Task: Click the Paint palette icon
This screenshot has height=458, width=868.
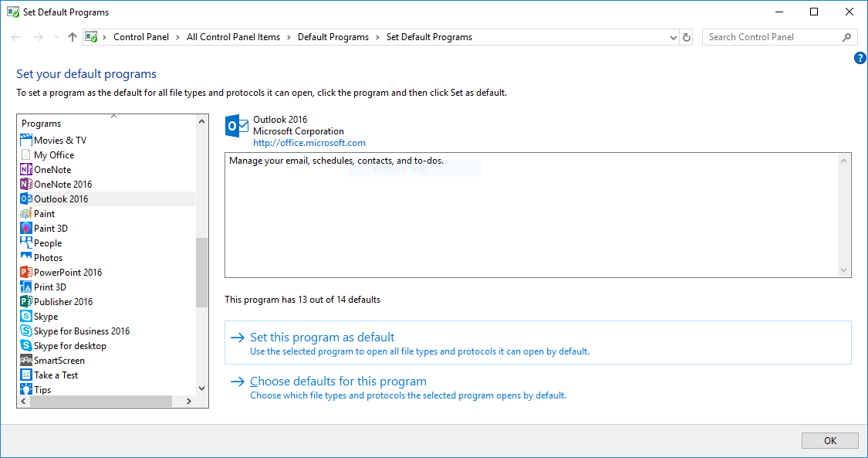Action: [x=26, y=214]
